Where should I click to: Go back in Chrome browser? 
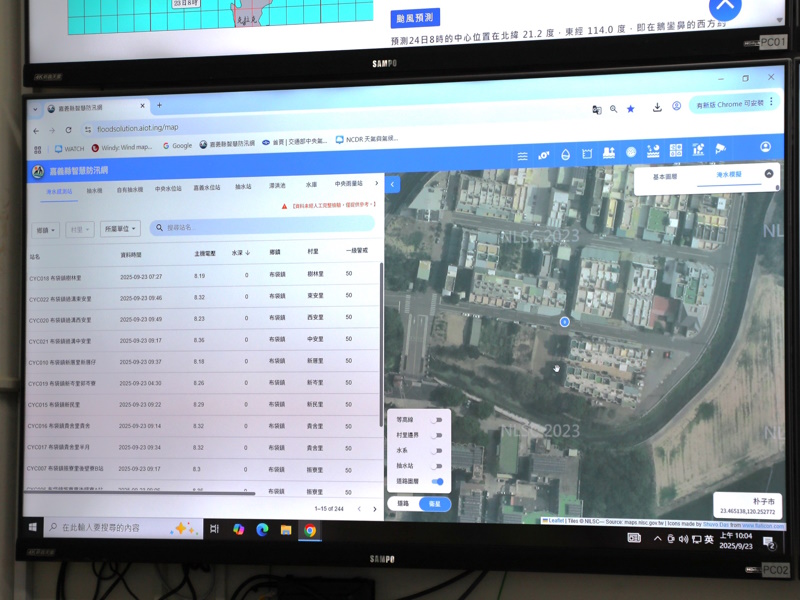point(36,131)
